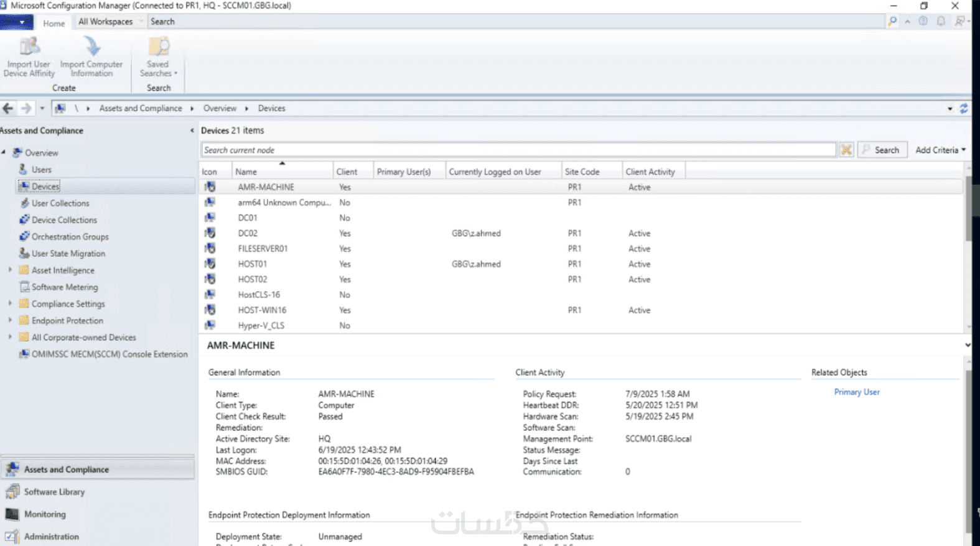Open the Add Criteria dropdown
The image size is (980, 546).
(x=940, y=150)
